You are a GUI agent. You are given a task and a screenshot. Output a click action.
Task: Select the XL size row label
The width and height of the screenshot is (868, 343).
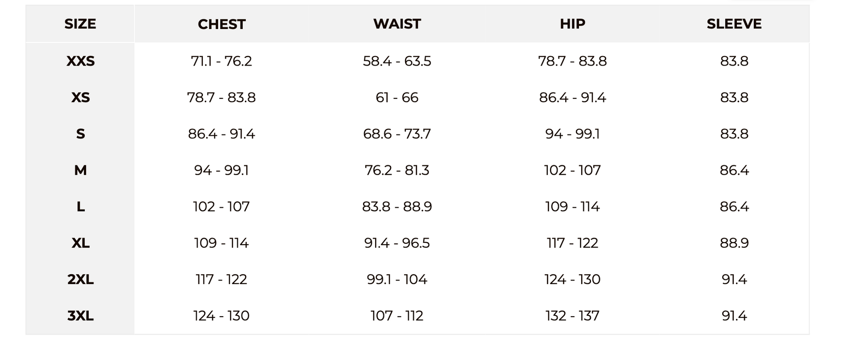click(80, 243)
